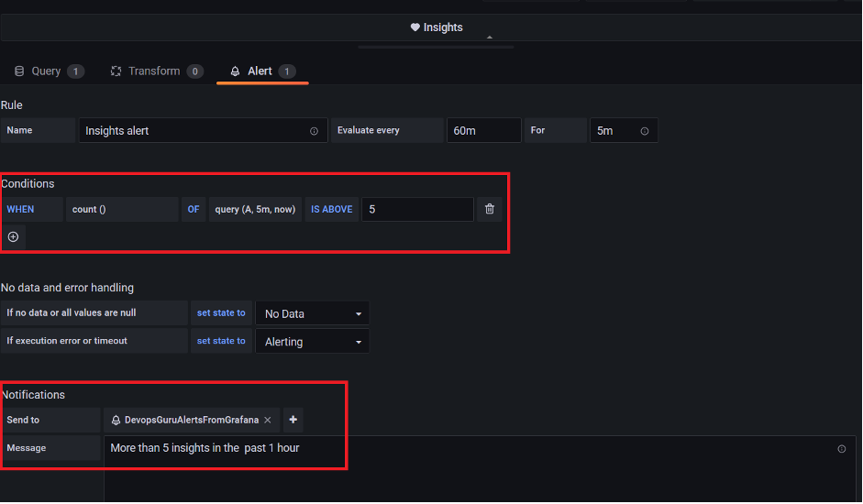Viewport: 863px width, 504px height.
Task: Delete the condition with the trash icon
Action: pos(490,209)
